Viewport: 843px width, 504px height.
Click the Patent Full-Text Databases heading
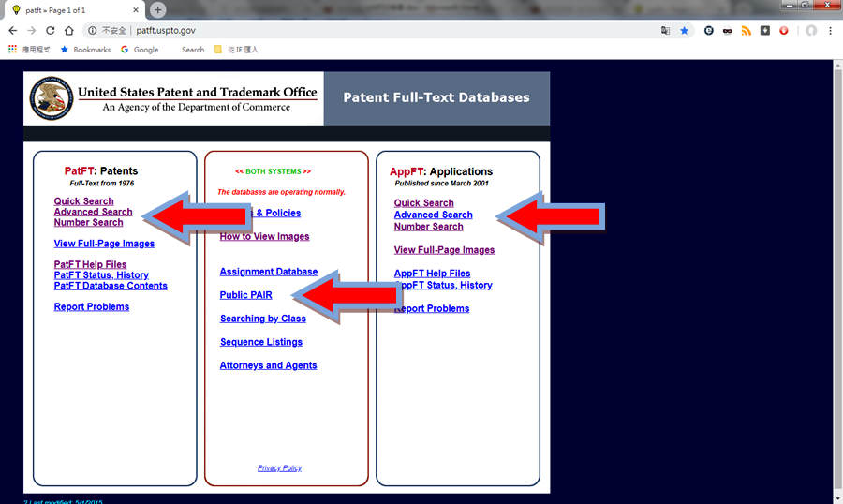coord(436,97)
